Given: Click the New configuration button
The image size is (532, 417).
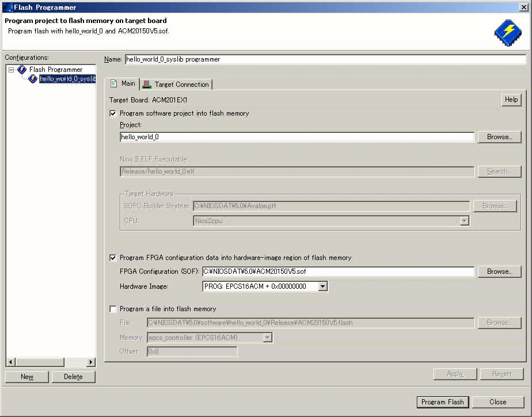Looking at the screenshot, I should 26,377.
